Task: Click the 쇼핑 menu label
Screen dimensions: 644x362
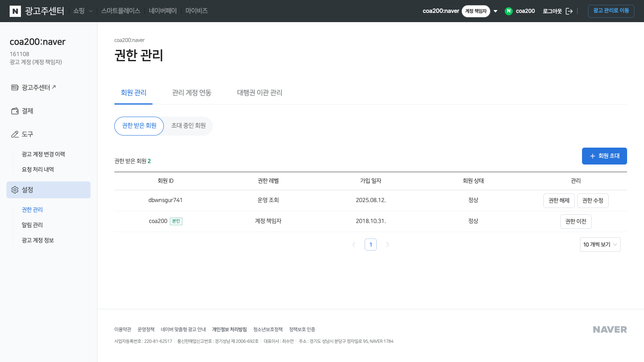Action: [79, 11]
